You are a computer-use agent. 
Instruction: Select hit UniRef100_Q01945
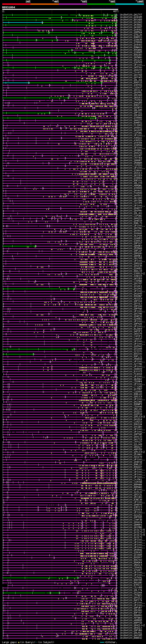point(131,349)
